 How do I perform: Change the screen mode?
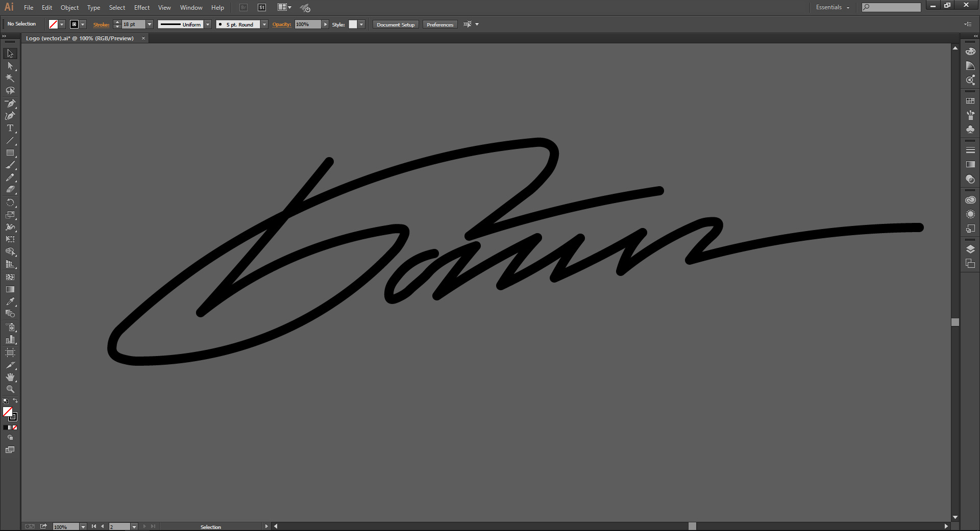(x=10, y=450)
